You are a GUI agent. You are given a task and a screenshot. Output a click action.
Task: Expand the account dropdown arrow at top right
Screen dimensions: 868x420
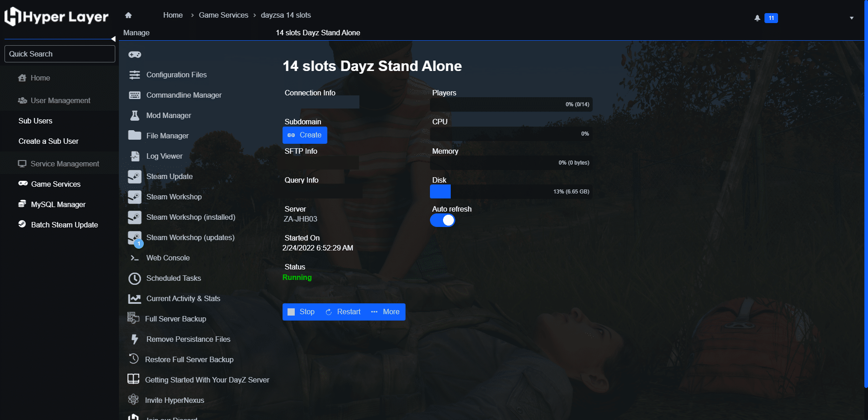pos(852,18)
